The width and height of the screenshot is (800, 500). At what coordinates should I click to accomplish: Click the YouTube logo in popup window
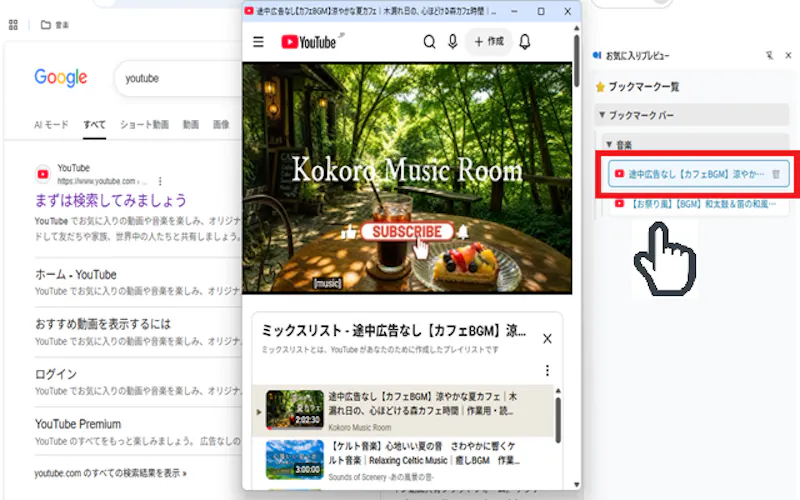coord(309,42)
